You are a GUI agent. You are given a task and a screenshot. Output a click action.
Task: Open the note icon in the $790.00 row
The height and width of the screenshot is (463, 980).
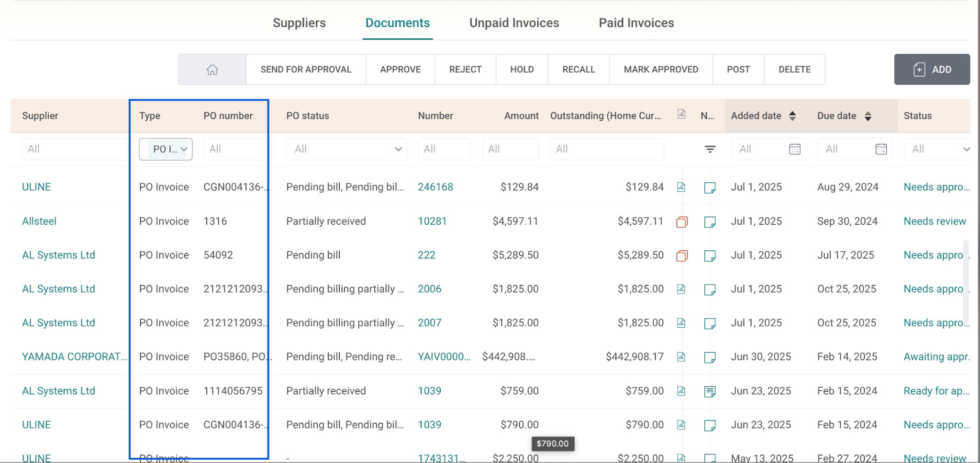[x=710, y=425]
